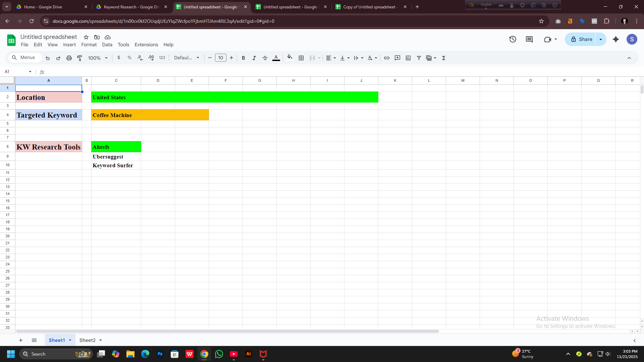Open the comments panel icon
This screenshot has height=362, width=644.
click(529, 39)
